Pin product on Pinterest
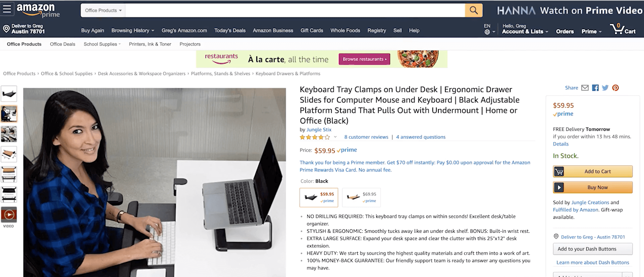644x277 pixels. coord(615,88)
